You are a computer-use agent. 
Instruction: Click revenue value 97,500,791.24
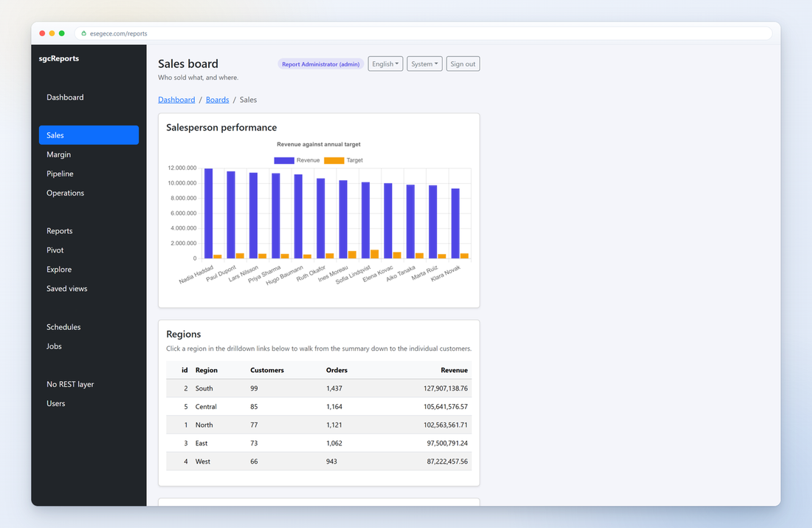click(x=447, y=443)
